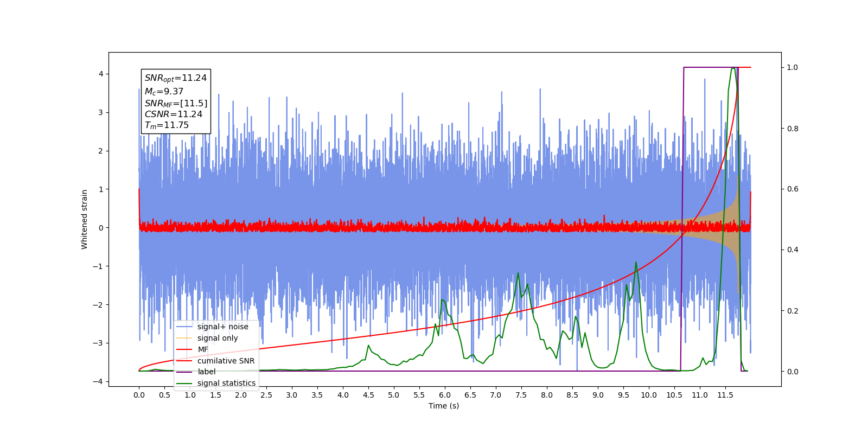Click the green statistics peak near 7.5 s
Viewport: 868px width, 434px height.
518,273
